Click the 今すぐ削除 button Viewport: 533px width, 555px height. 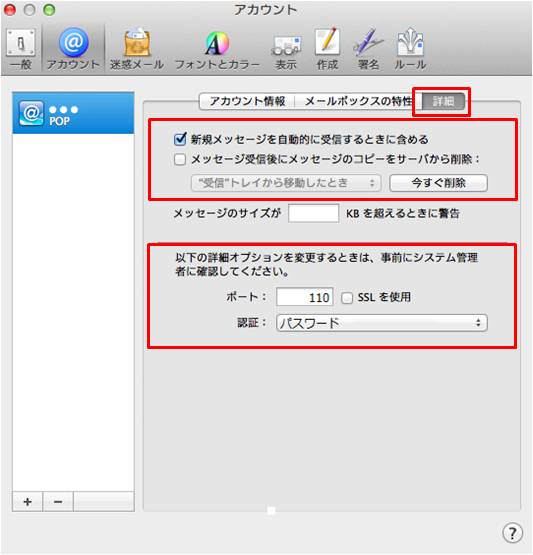click(439, 183)
